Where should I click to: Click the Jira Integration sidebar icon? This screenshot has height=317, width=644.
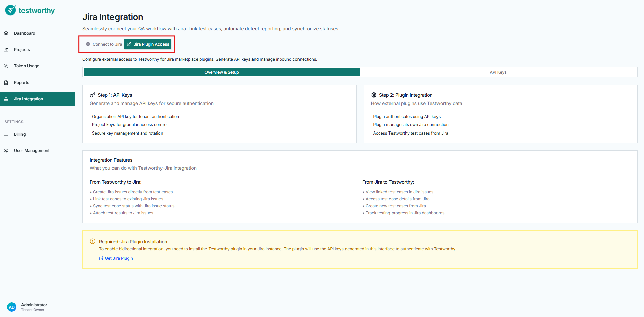6,99
